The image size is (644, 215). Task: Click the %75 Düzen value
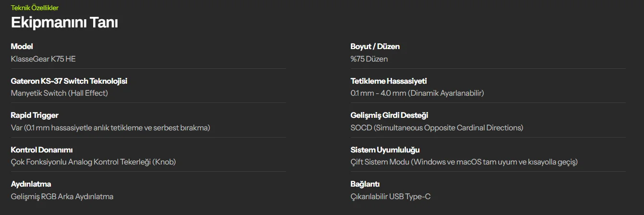370,59
